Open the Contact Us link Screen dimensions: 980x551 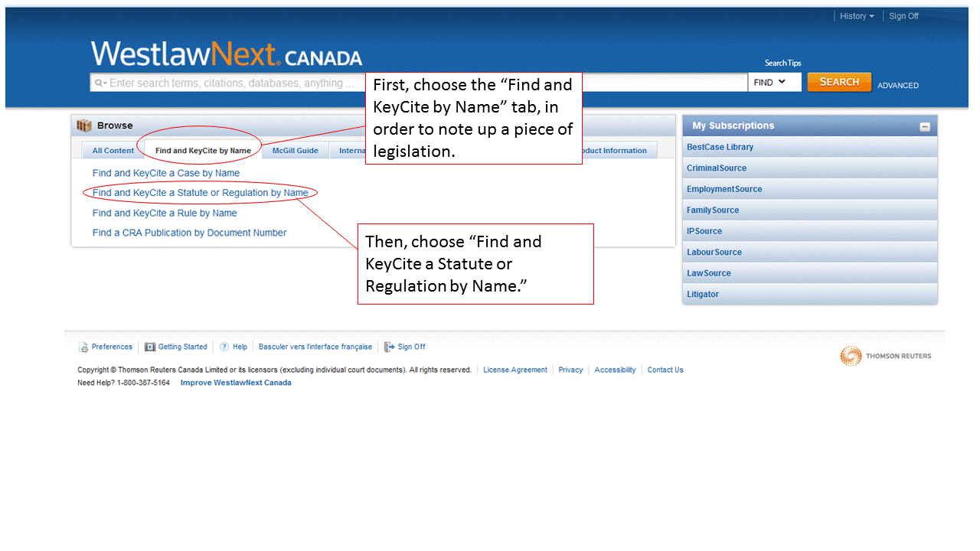pyautogui.click(x=665, y=370)
